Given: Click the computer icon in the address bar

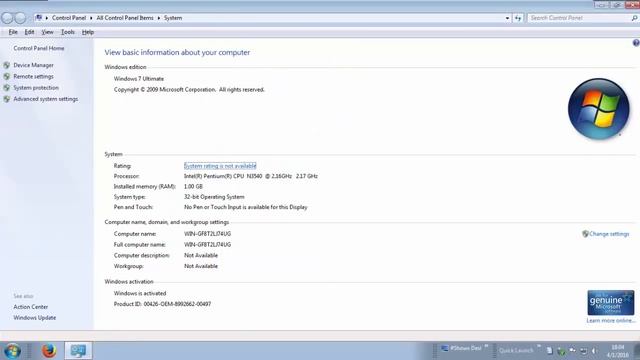Looking at the screenshot, I should pyautogui.click(x=39, y=18).
